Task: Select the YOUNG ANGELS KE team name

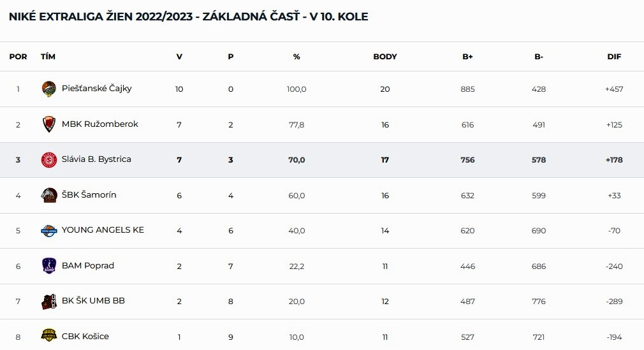Action: point(103,230)
